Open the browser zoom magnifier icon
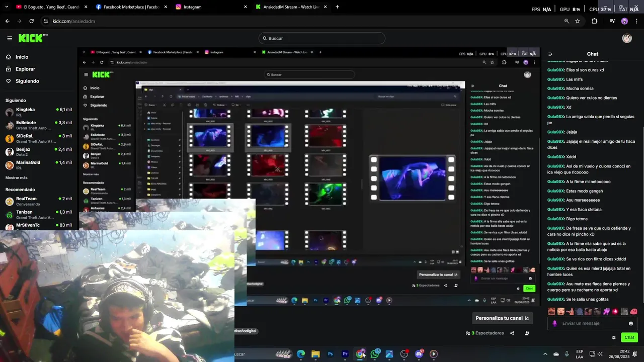644x362 pixels. pos(567,21)
